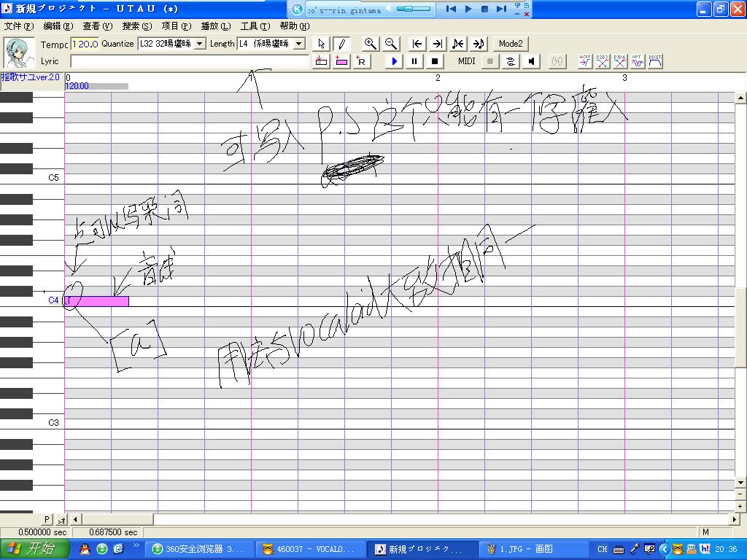This screenshot has height=560, width=747.
Task: Open the singer avatar image
Action: click(19, 52)
